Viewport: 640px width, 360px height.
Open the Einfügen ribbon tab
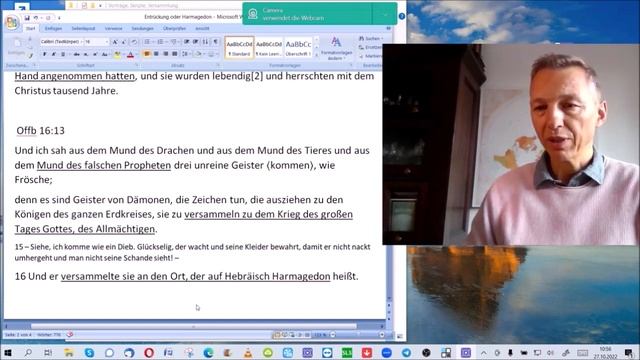(53, 29)
